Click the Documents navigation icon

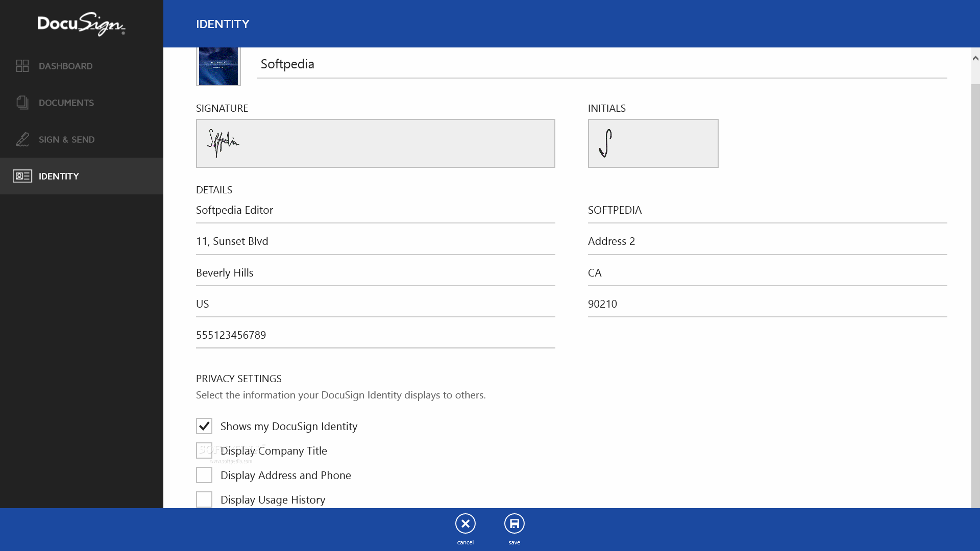pyautogui.click(x=22, y=102)
